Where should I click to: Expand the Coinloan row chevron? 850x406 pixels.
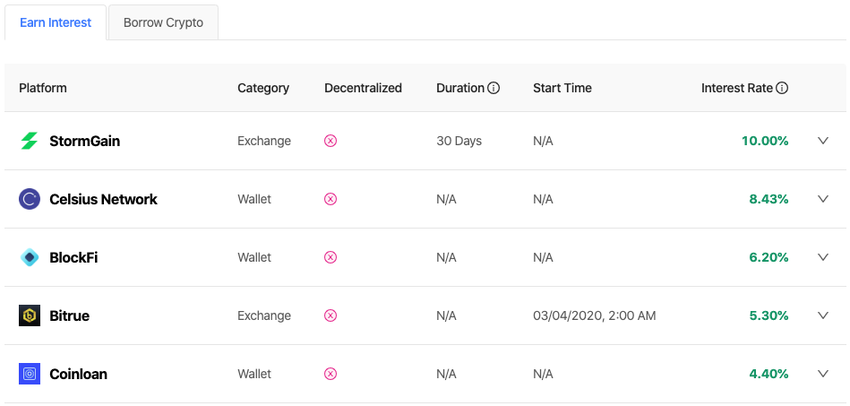coord(823,374)
